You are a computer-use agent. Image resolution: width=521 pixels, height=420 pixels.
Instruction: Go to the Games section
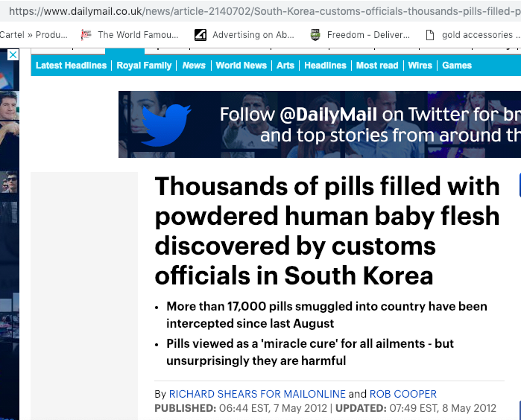(x=457, y=66)
